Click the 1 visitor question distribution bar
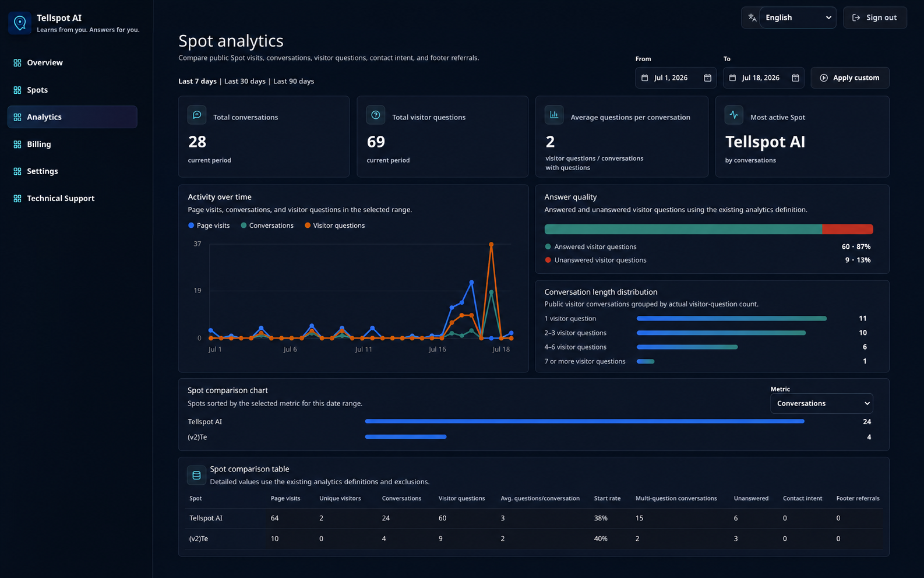The image size is (924, 578). [x=732, y=319]
